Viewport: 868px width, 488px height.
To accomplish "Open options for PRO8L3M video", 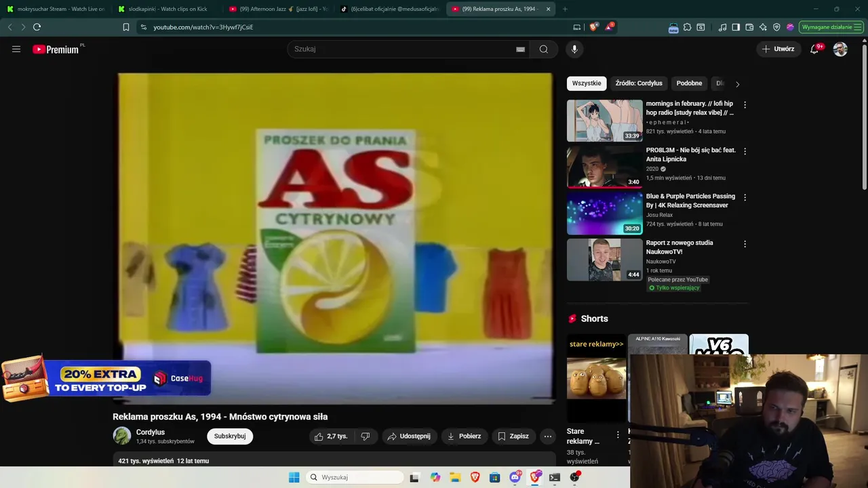I will (745, 151).
